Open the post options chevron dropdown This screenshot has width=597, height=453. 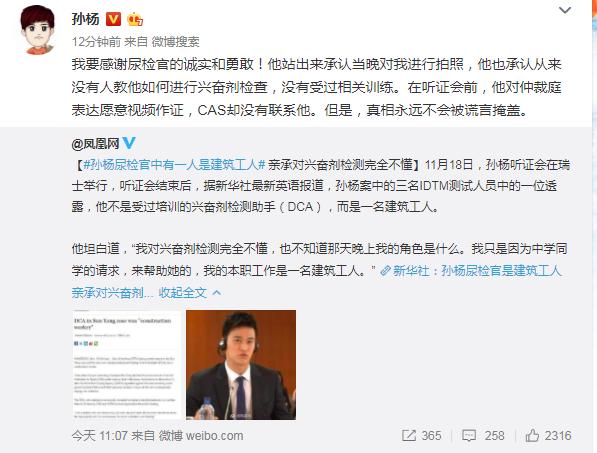tap(565, 10)
